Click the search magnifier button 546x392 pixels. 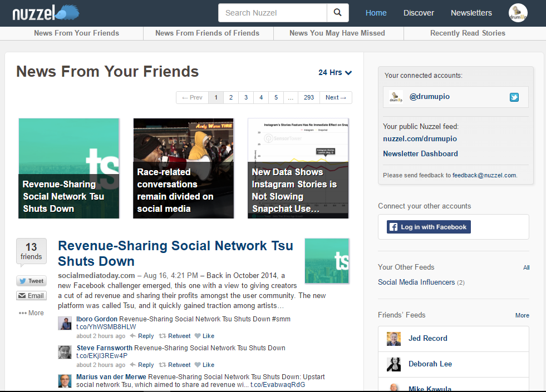pyautogui.click(x=337, y=13)
